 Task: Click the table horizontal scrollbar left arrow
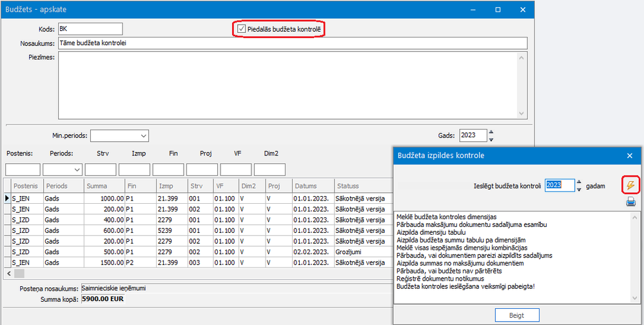pyautogui.click(x=9, y=273)
